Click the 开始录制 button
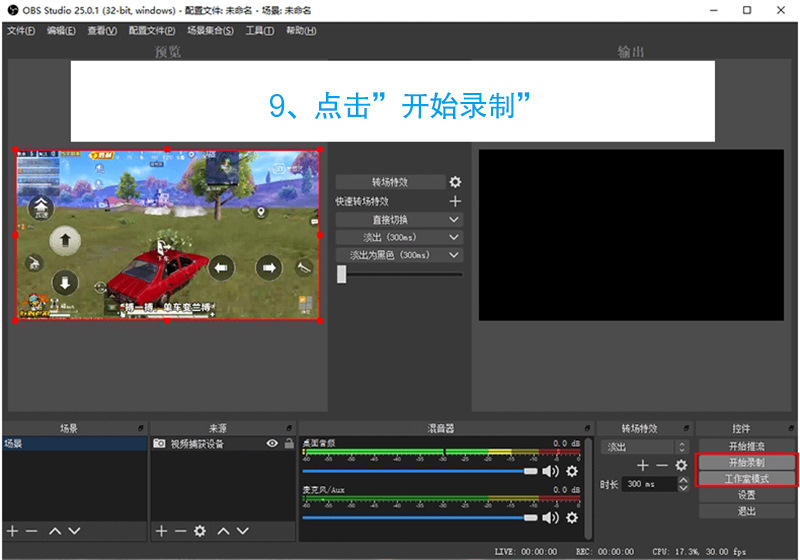The image size is (800, 560). [x=746, y=463]
